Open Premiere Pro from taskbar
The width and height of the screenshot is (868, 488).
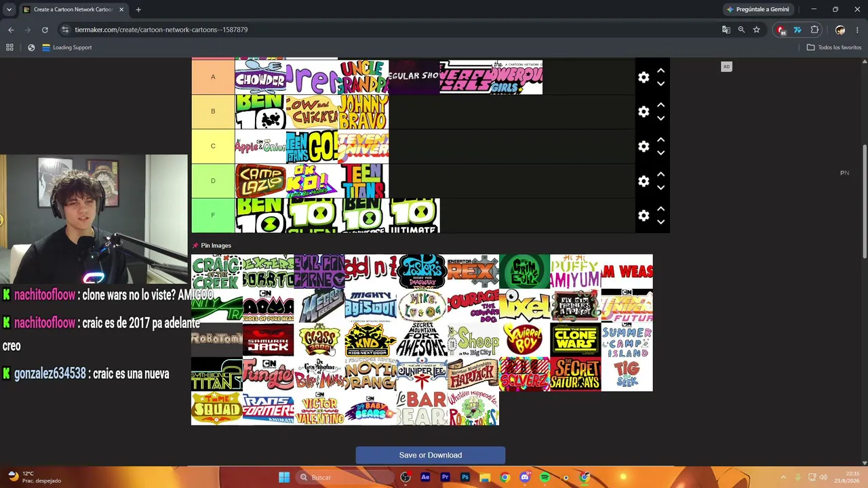pos(445,477)
